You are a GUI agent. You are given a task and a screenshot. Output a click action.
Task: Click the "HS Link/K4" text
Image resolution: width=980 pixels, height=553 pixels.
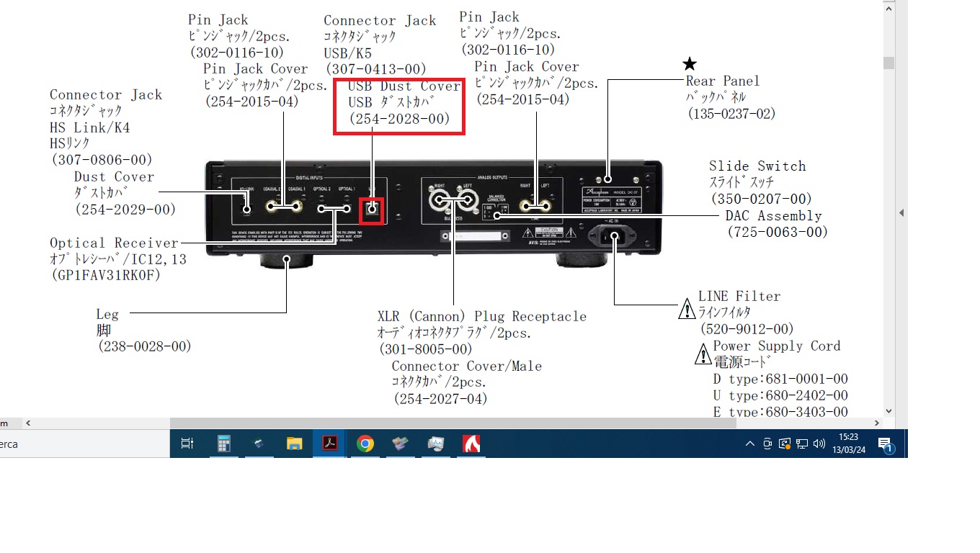coord(90,127)
